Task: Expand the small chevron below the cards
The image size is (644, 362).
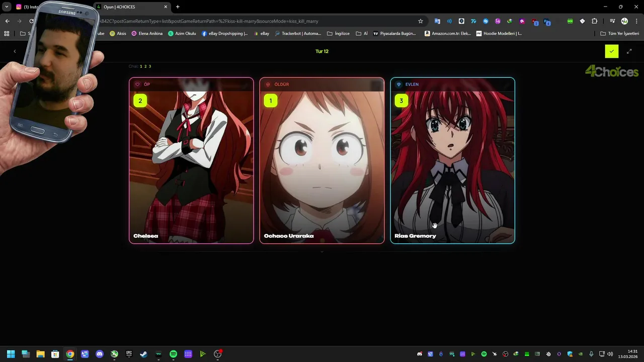Action: (322, 251)
